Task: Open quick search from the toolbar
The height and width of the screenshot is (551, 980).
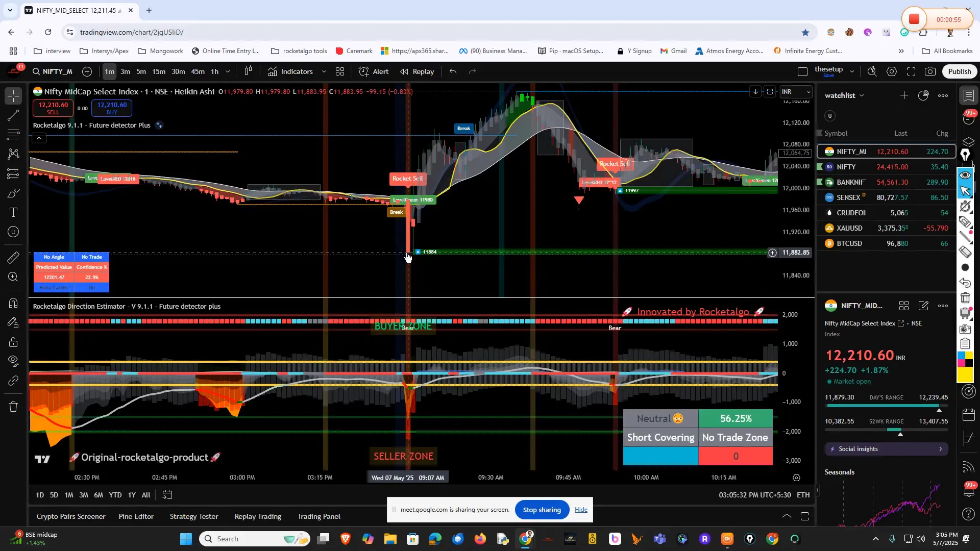Action: click(x=872, y=71)
